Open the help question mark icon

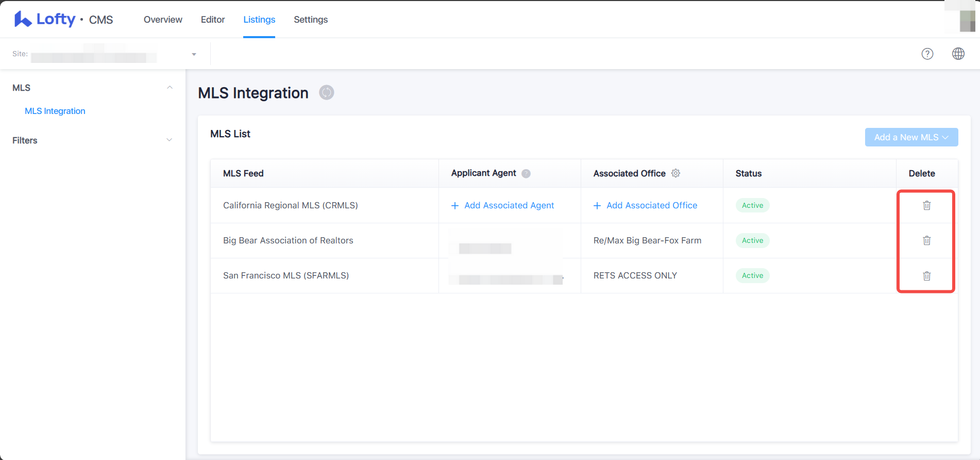click(927, 54)
